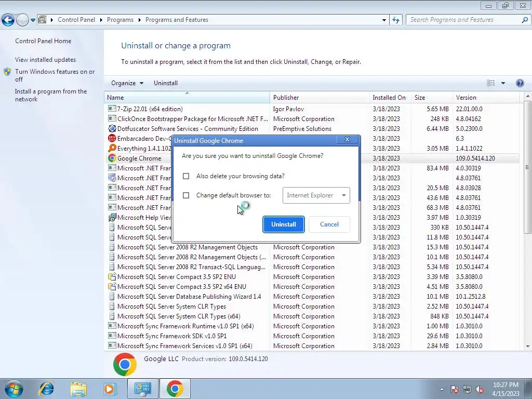Select Microsoft Sync Framework SDK v1.0 SP1
532x399 pixels.
tap(312, 336)
